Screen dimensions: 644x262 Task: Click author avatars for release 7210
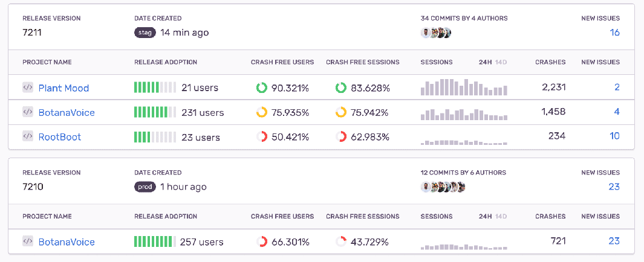click(443, 187)
